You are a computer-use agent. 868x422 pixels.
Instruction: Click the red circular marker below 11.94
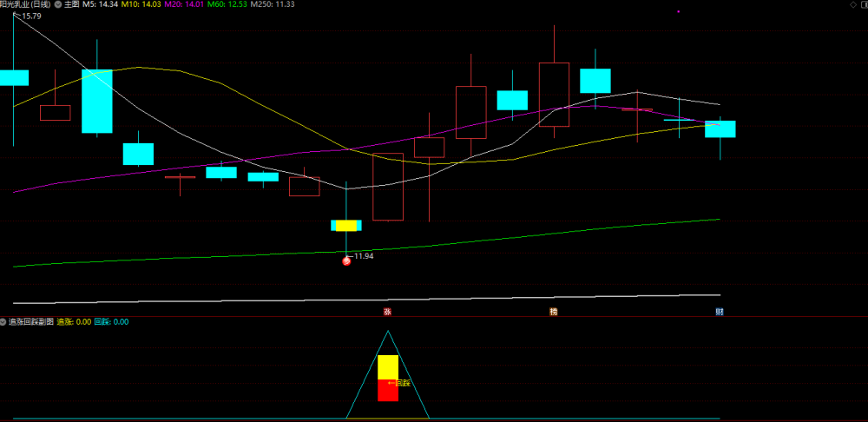[346, 261]
